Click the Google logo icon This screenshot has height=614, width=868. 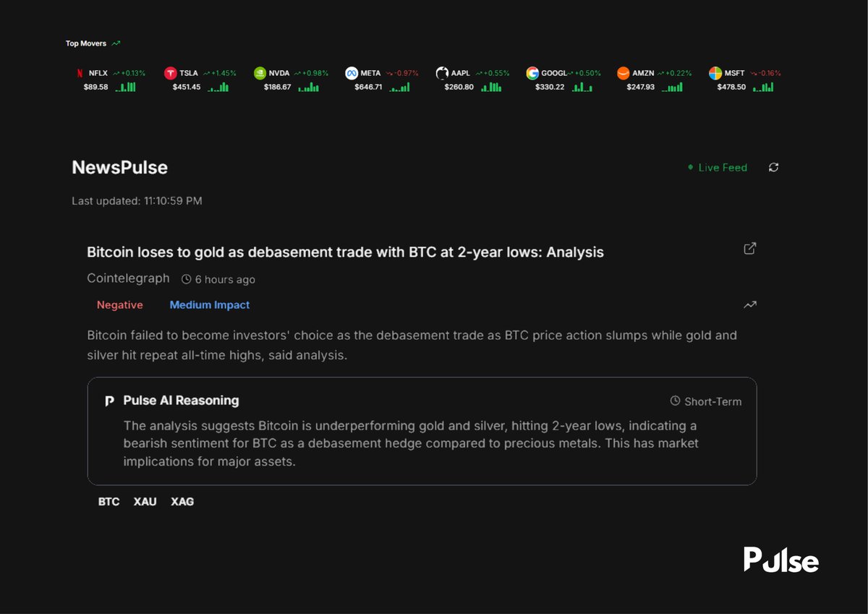pyautogui.click(x=532, y=73)
